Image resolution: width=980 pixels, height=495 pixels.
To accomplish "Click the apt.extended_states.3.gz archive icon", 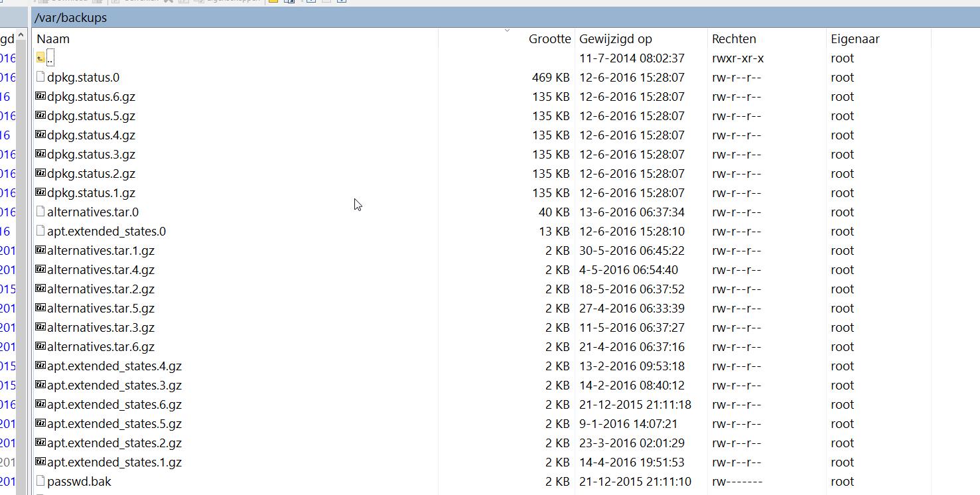I will tap(40, 385).
